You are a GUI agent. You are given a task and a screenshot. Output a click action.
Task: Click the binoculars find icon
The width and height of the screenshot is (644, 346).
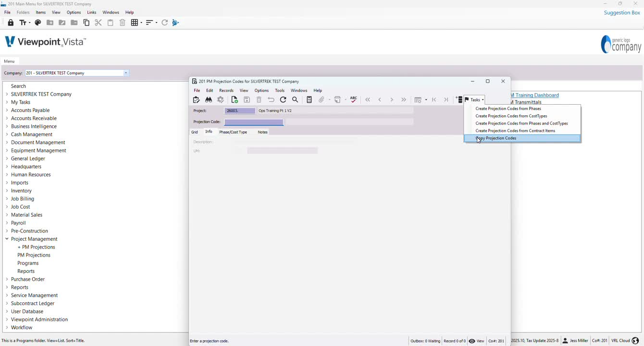[209, 100]
